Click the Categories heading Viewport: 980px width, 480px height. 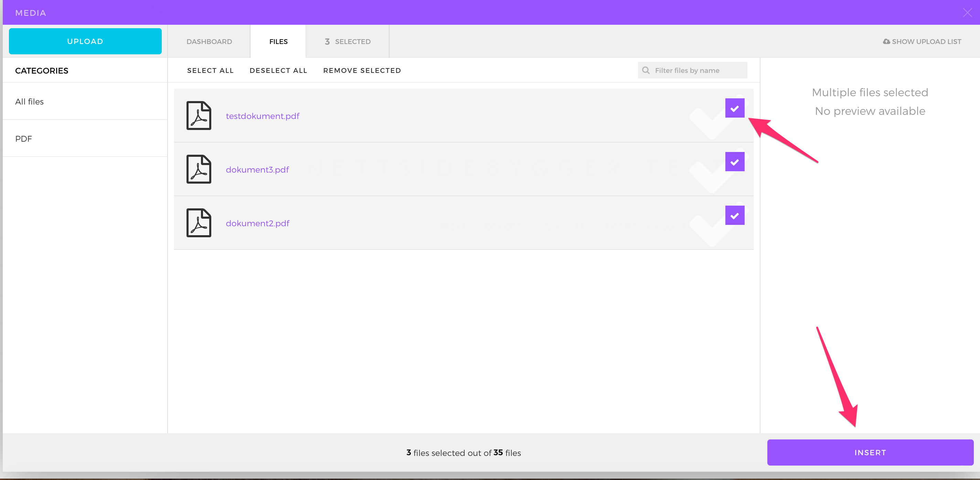[x=42, y=71]
